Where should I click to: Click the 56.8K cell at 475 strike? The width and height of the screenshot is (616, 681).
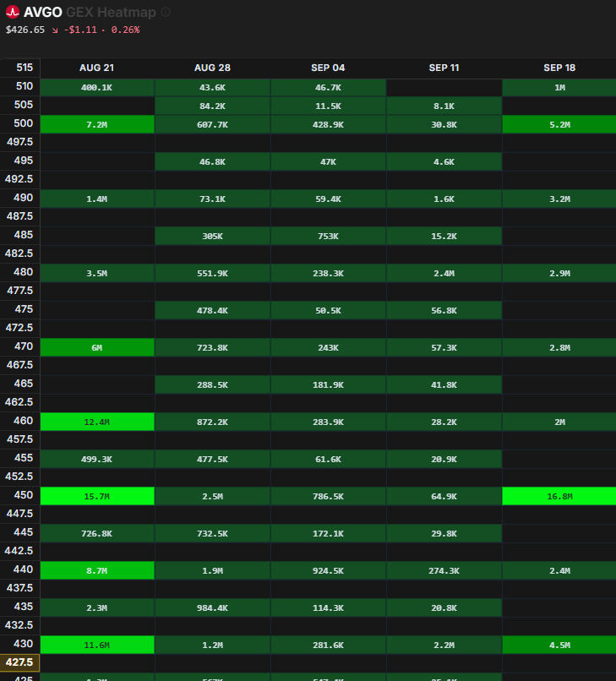pos(444,310)
